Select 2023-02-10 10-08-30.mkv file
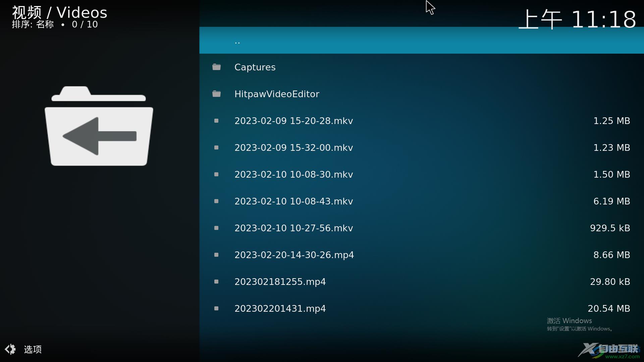The image size is (644, 362). [x=422, y=174]
